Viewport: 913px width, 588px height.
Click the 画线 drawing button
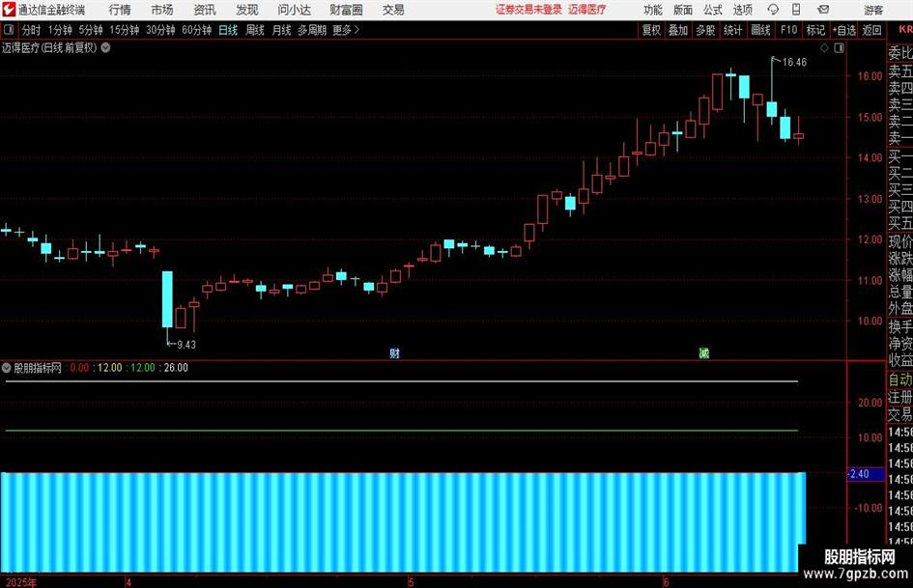click(x=760, y=30)
